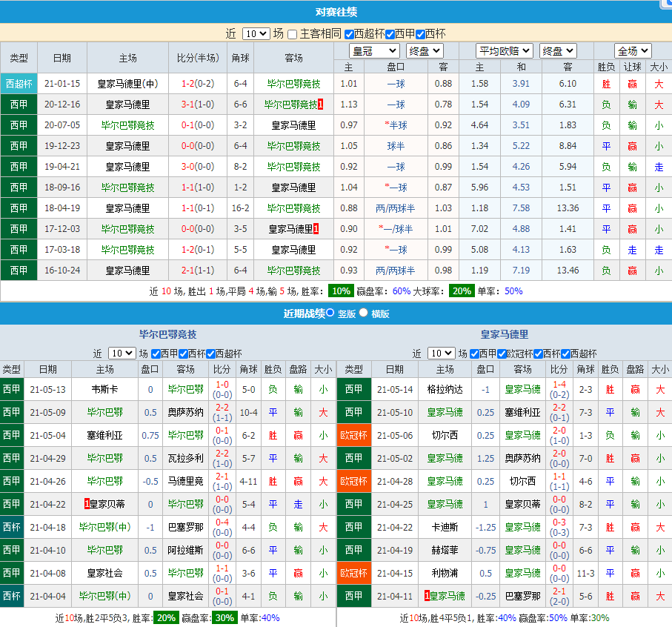Click the 皇家马德里 recent form heading
This screenshot has width=672, height=627.
[505, 334]
